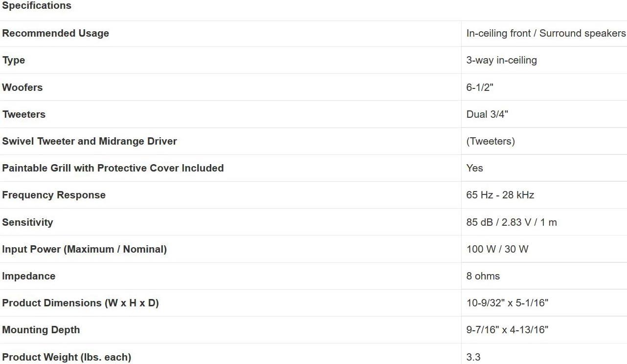This screenshot has width=627, height=364.
Task: Select the Dual 3/4" tweeters value
Action: [487, 114]
